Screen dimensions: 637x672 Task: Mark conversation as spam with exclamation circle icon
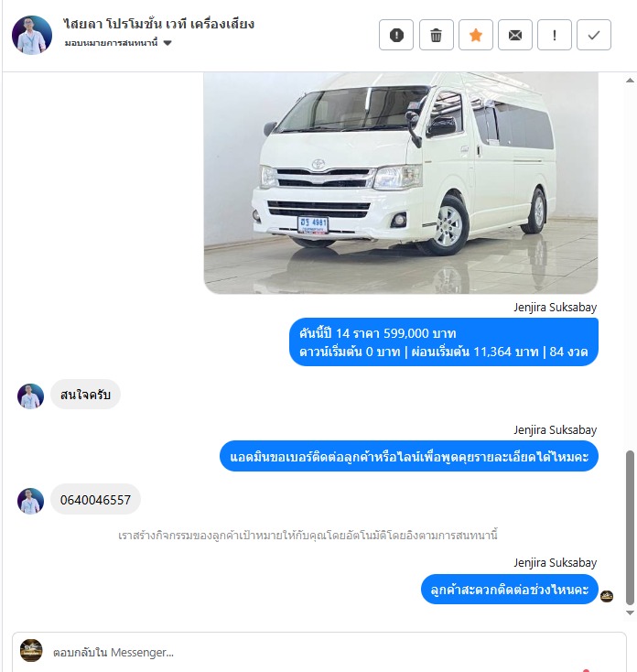395,35
